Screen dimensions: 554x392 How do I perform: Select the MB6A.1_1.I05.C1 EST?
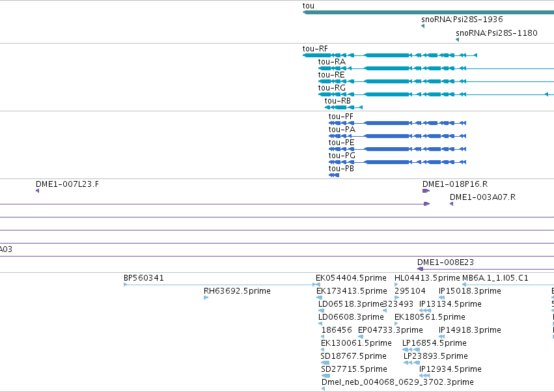point(508,285)
